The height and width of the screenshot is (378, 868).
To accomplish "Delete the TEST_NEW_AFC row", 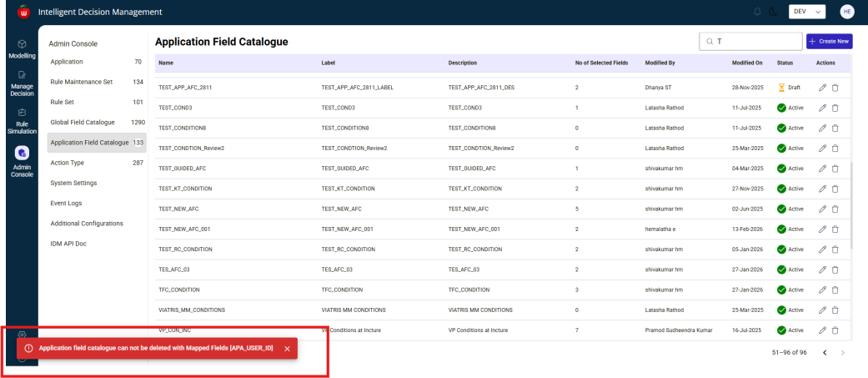I will (x=835, y=209).
